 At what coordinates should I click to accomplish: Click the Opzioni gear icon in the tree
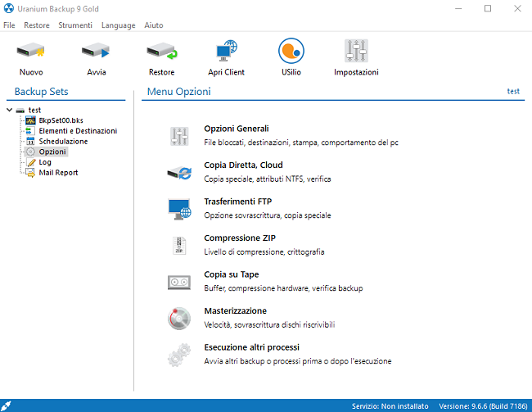30,152
